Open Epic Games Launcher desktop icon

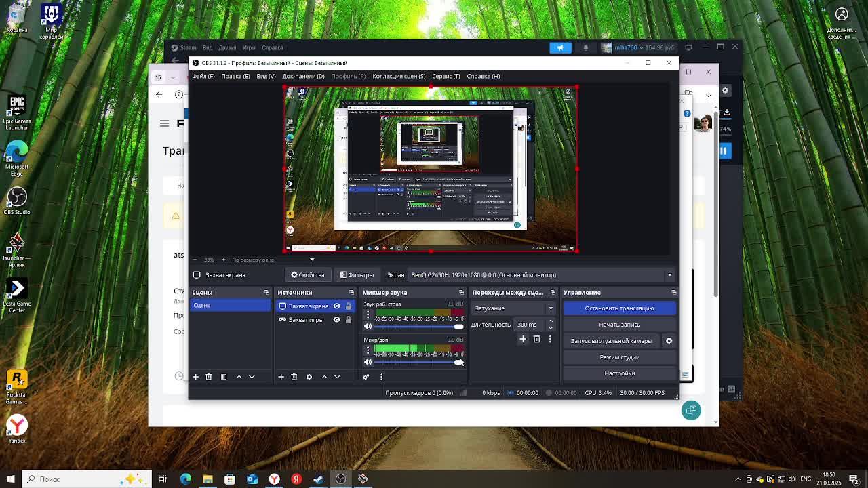17,113
